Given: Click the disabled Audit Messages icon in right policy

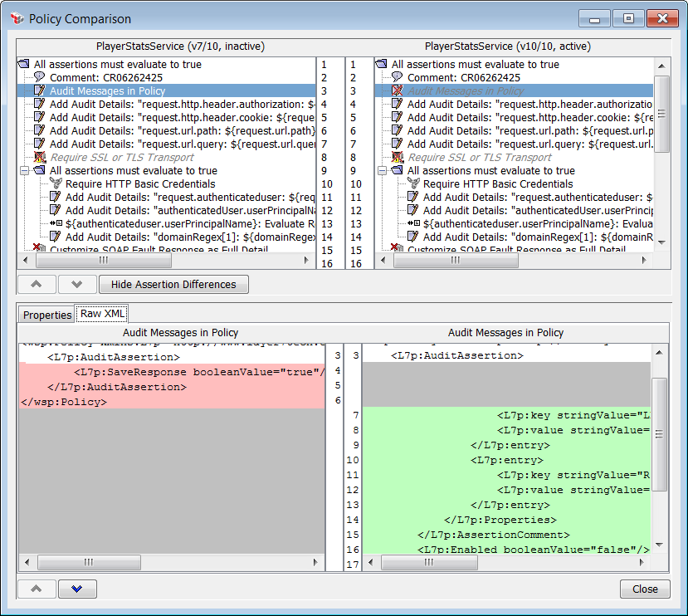Looking at the screenshot, I should pos(397,91).
